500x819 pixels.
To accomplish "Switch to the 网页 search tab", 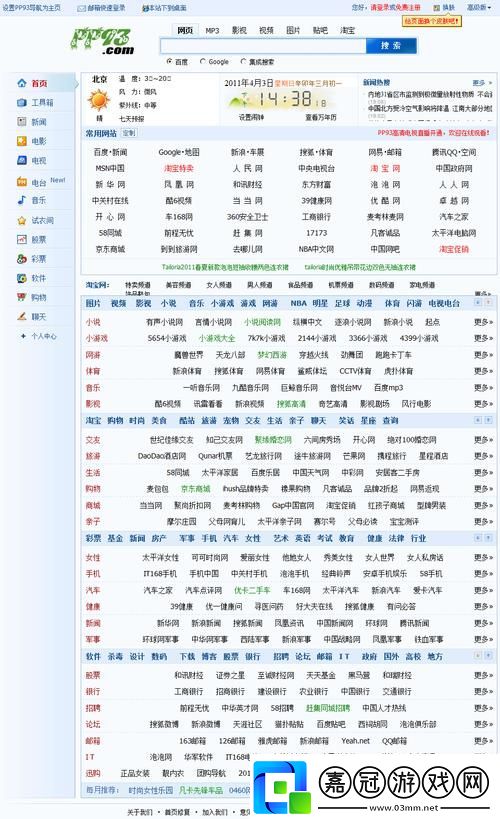I will pos(185,30).
